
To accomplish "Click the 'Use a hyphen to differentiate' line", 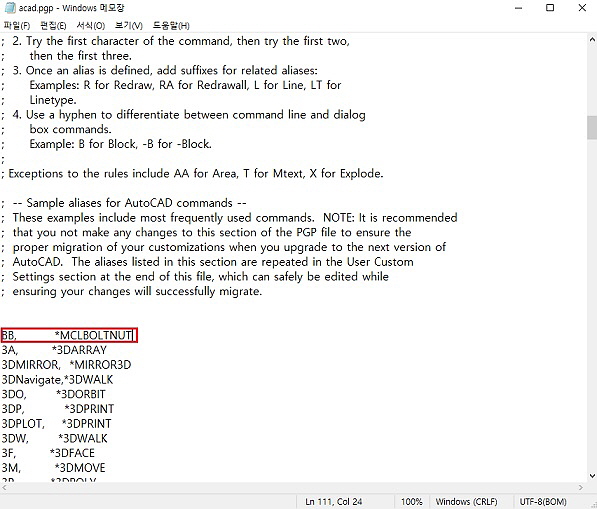I will (x=184, y=115).
